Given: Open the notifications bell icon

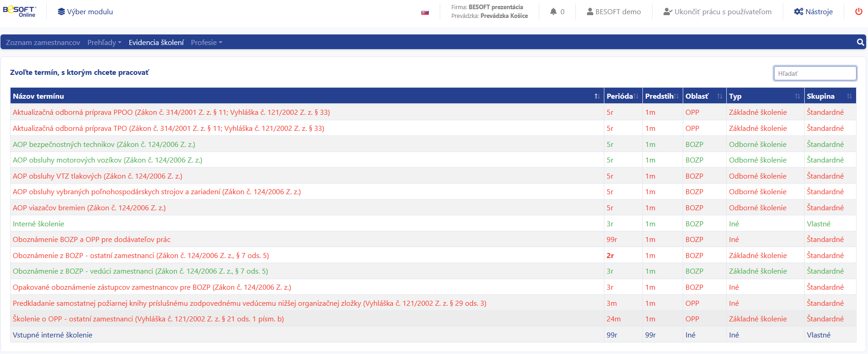Looking at the screenshot, I should [553, 11].
